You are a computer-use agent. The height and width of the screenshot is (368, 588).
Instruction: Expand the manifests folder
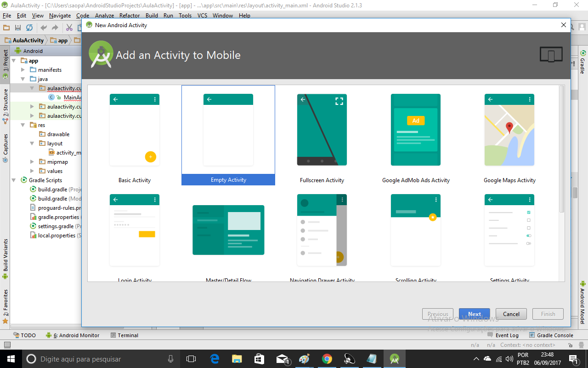click(23, 70)
